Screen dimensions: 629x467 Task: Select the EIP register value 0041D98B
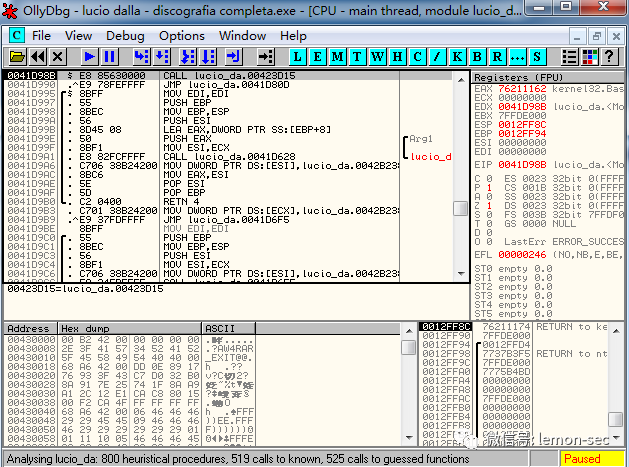(x=522, y=164)
